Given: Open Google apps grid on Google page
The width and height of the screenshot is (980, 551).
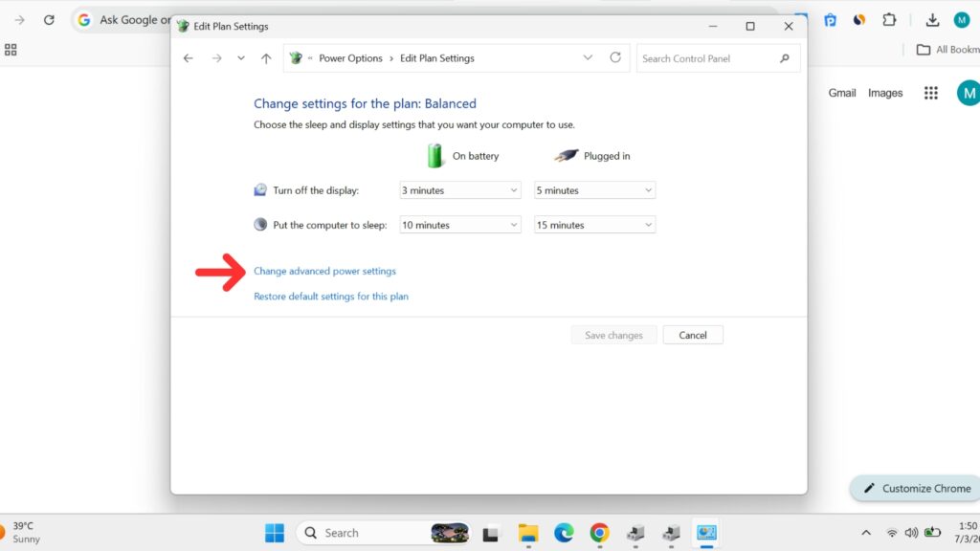Looking at the screenshot, I should [930, 93].
